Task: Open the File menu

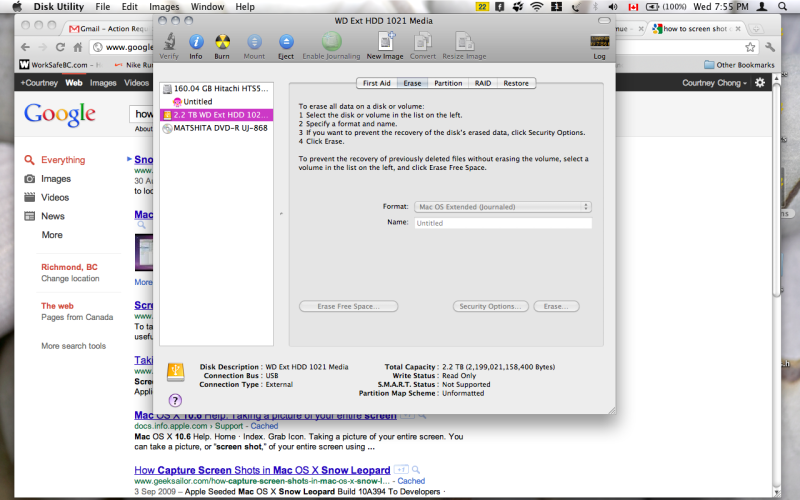Action: (103, 7)
